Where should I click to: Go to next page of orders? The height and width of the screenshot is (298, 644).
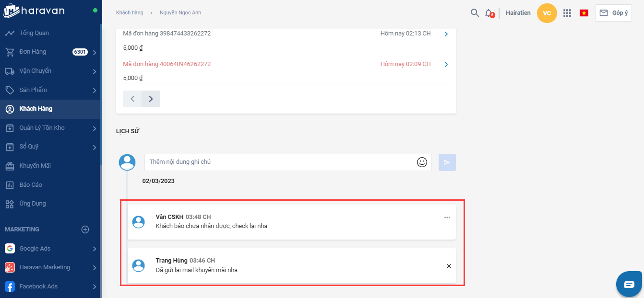151,99
